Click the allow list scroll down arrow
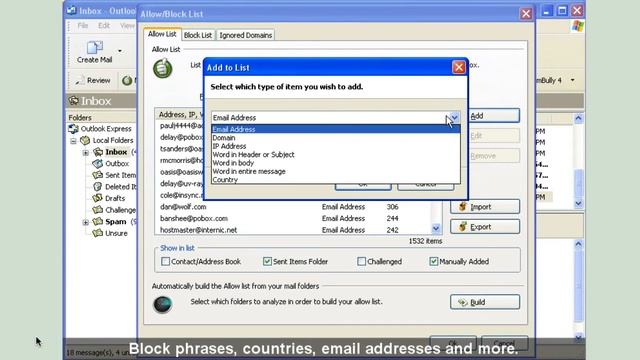The image size is (640, 360). (x=436, y=229)
